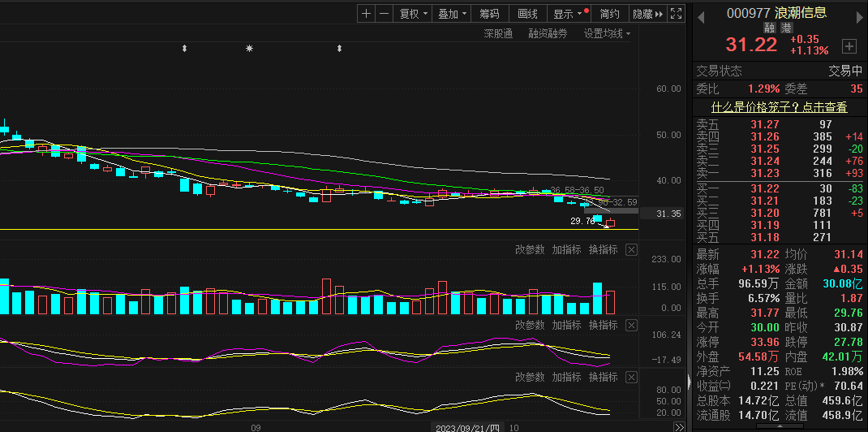Toggle the 隐藏 hide panel button

tap(646, 14)
